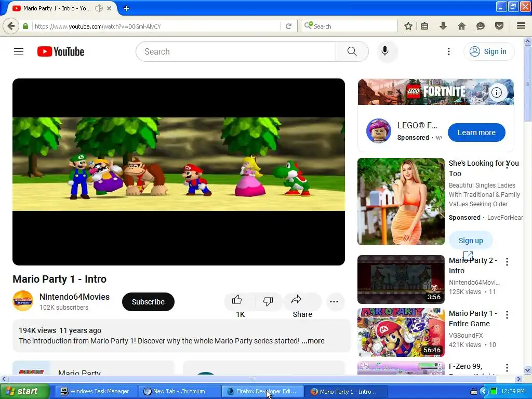Switch to Firefox Developer Edition on taskbar
532x399 pixels.
[x=262, y=392]
